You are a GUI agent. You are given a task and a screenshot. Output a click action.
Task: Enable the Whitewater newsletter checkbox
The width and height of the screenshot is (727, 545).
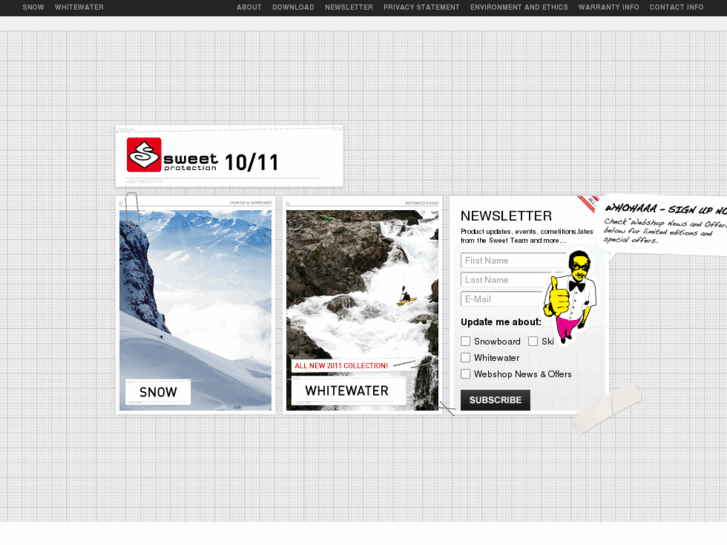[466, 358]
